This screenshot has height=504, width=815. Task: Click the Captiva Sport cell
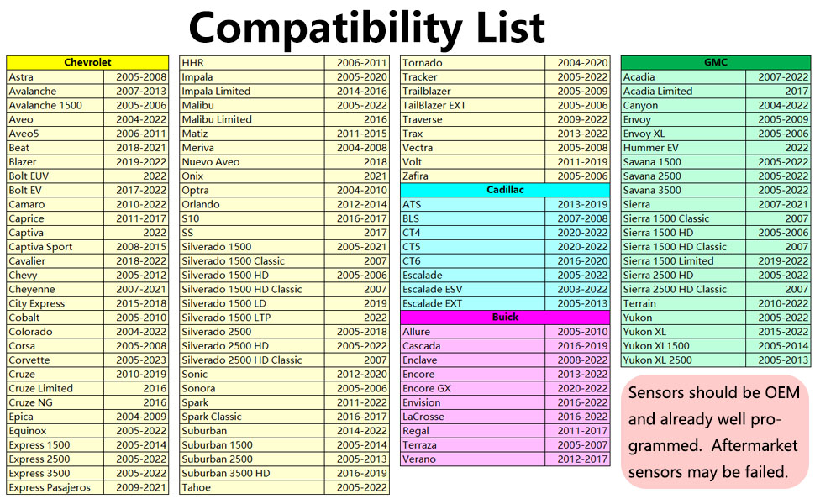click(55, 247)
